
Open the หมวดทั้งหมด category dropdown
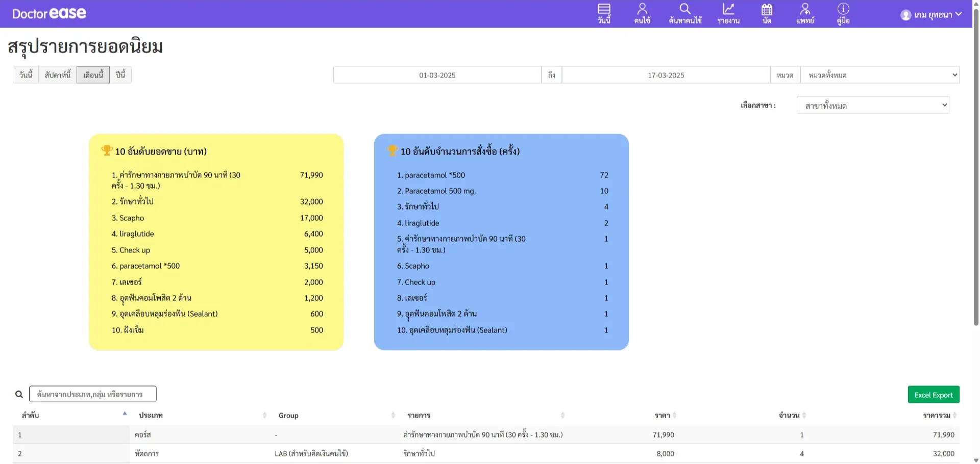879,75
